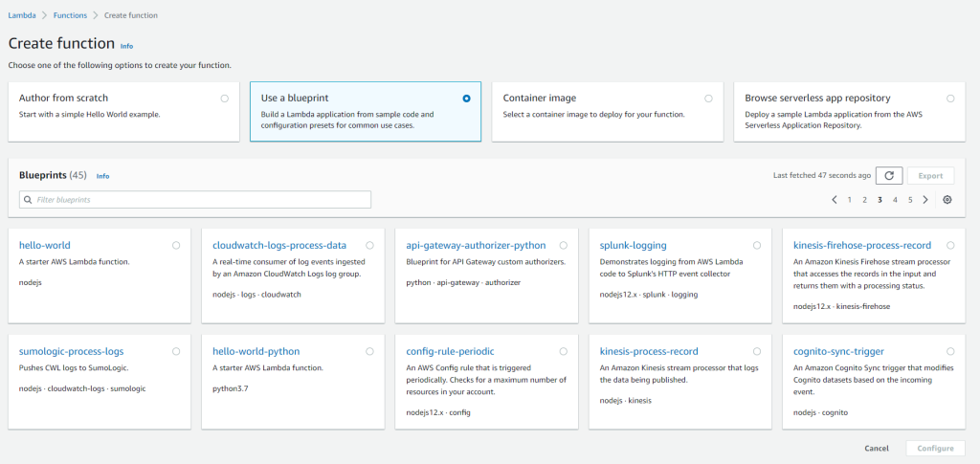Select the cognito-sync-trigger blueprint radio button
Viewport: 980px width, 464px height.
(950, 352)
